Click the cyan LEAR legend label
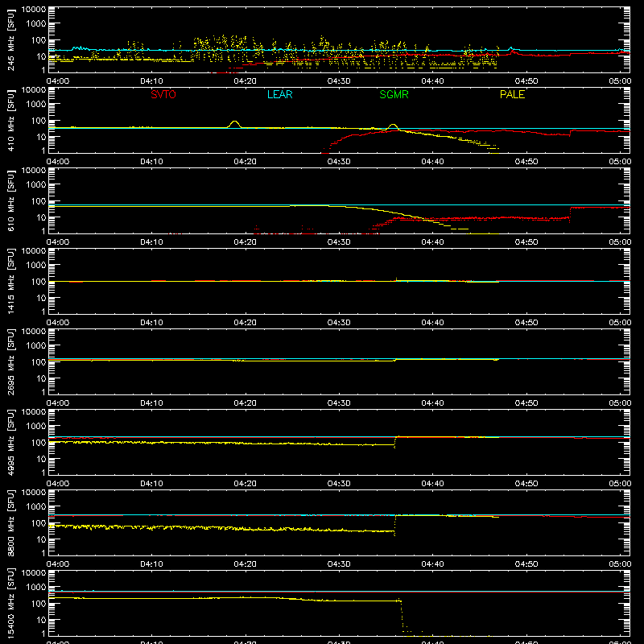This screenshot has width=644, height=644. coord(279,94)
